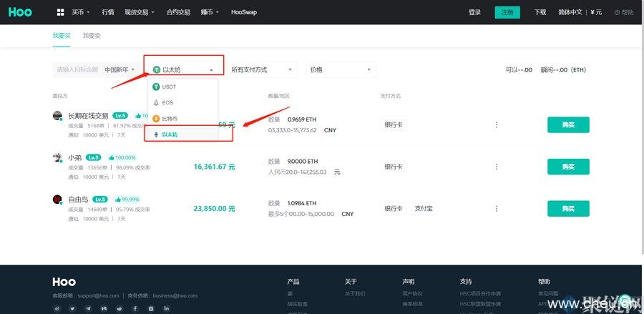Click the Facebook icon in footer
644x314 pixels.
135,308
